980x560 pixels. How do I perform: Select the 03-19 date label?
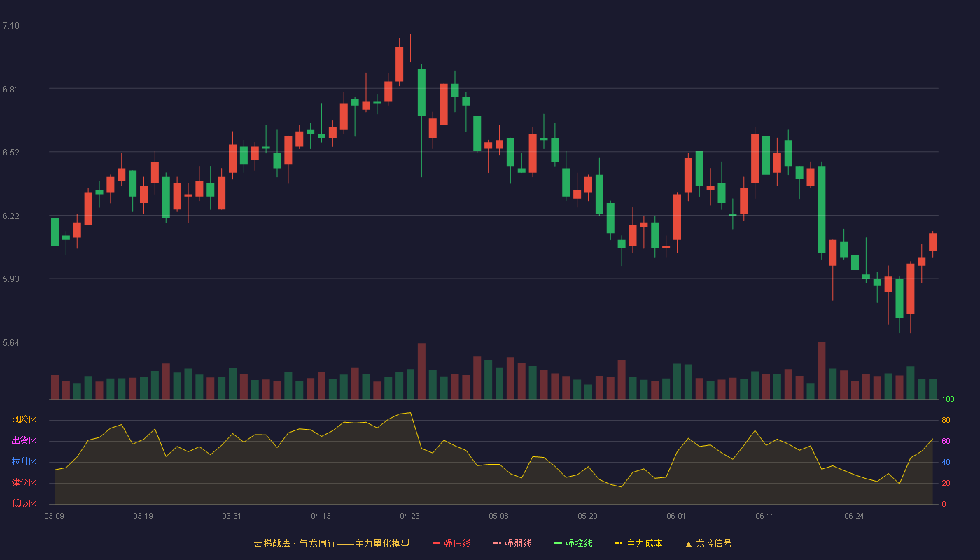tap(143, 516)
